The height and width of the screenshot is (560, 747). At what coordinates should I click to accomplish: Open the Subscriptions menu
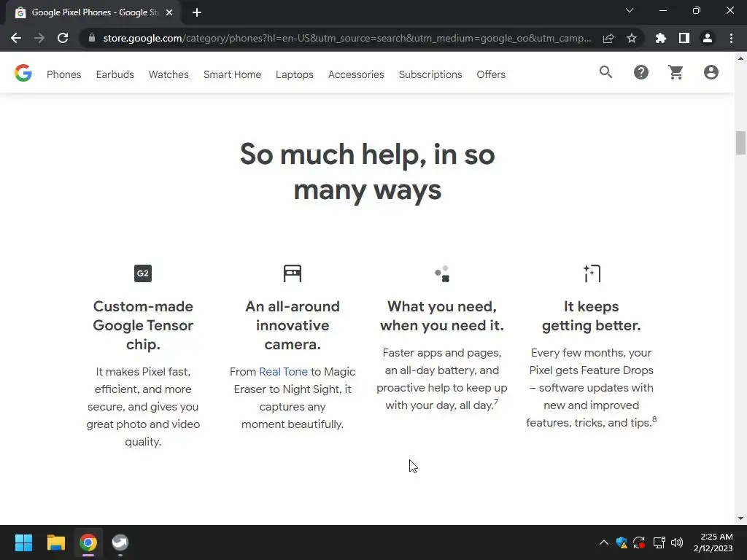coord(430,74)
